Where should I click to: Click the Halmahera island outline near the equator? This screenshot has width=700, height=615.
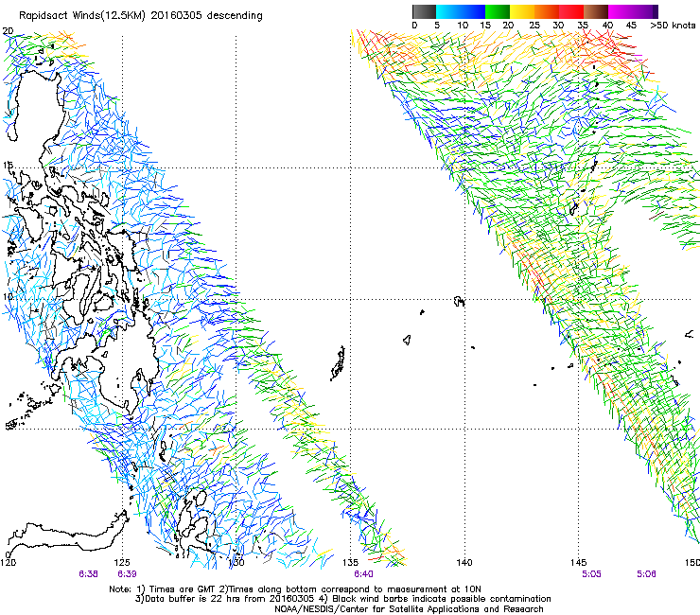coord(192,522)
